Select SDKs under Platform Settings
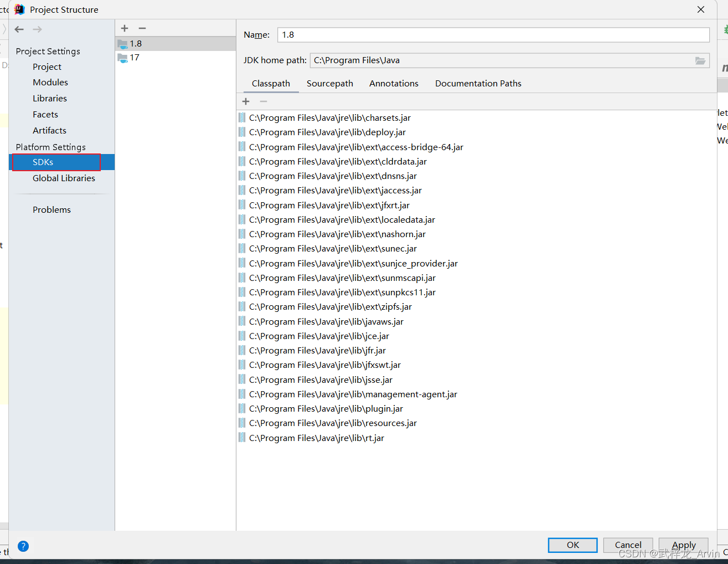This screenshot has width=728, height=564. click(62, 162)
